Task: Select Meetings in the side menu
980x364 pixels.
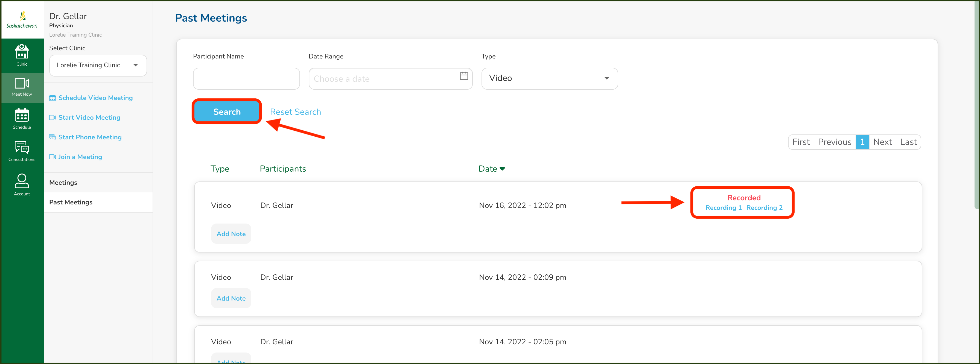Action: tap(63, 182)
